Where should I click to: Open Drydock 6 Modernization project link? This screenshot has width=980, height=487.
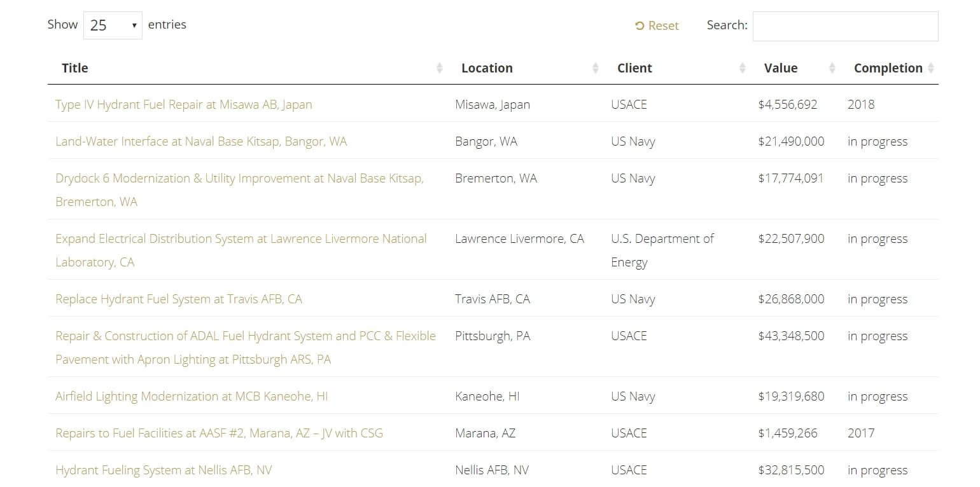coord(239,179)
